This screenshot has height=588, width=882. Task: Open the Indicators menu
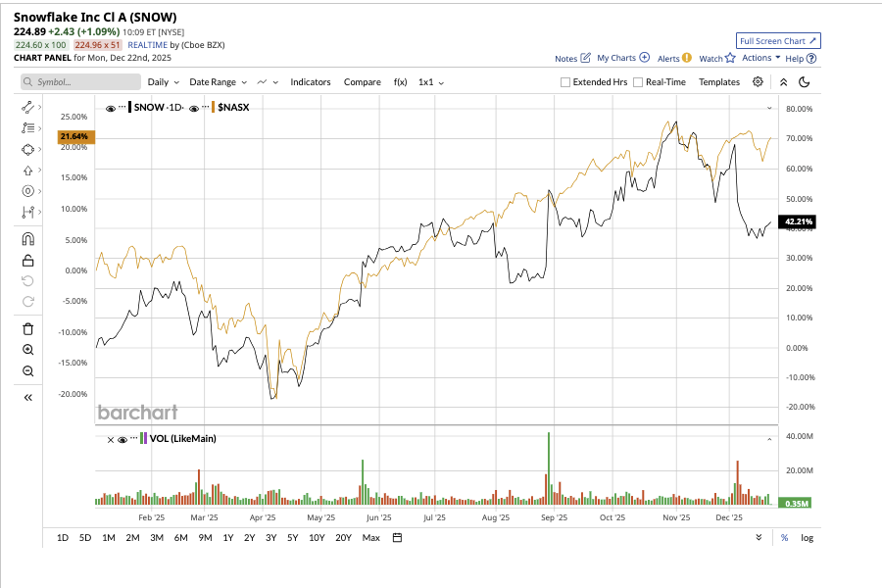coord(311,81)
